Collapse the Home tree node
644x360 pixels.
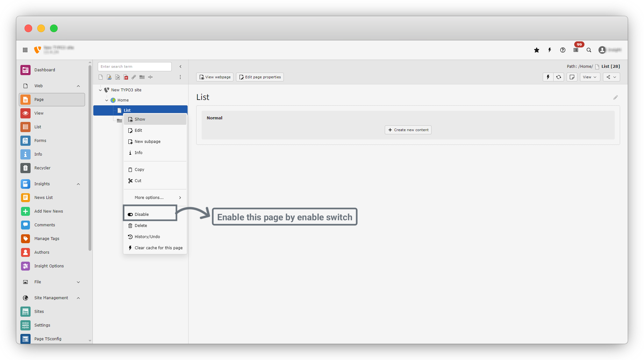(107, 100)
